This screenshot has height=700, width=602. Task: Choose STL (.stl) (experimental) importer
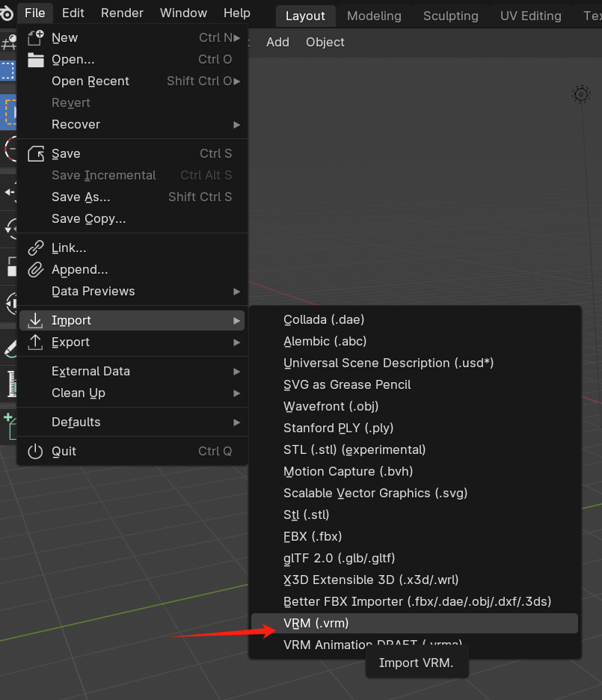click(x=414, y=449)
